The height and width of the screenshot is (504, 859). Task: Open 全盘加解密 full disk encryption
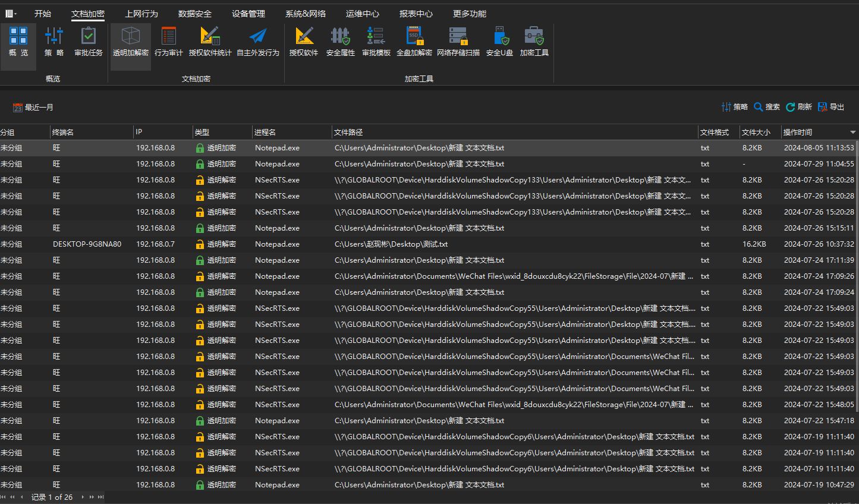click(x=414, y=42)
